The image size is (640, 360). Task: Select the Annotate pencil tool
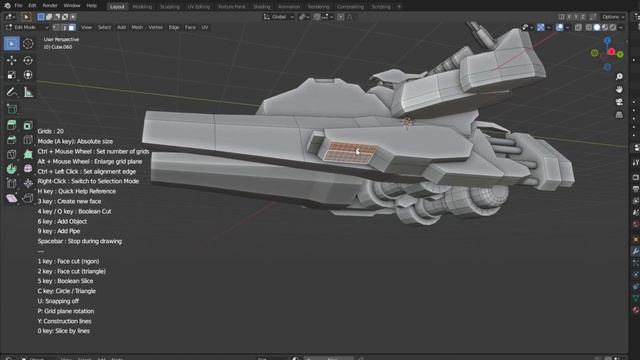coord(11,92)
